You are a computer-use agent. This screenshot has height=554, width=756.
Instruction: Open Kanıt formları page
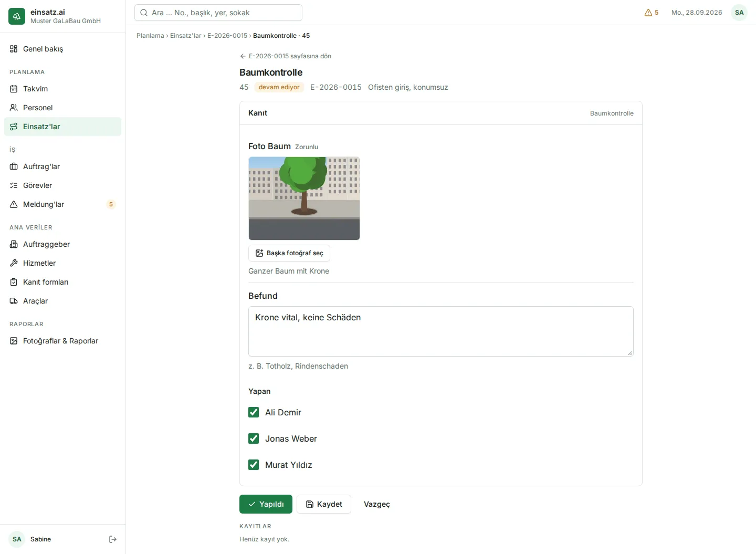click(x=62, y=282)
